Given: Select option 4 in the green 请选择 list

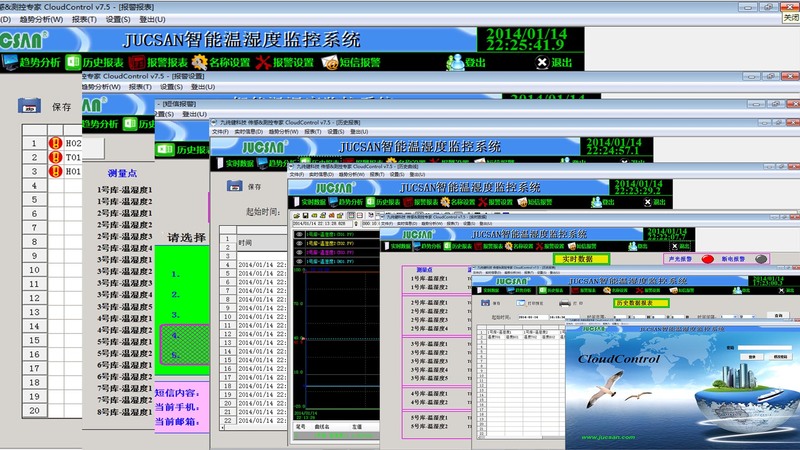Looking at the screenshot, I should [176, 336].
